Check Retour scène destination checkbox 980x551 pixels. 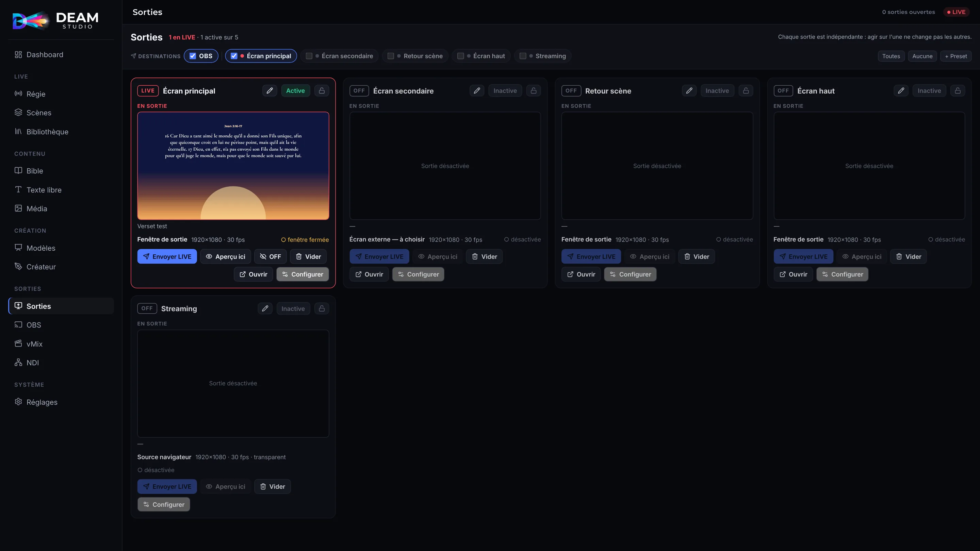click(391, 56)
